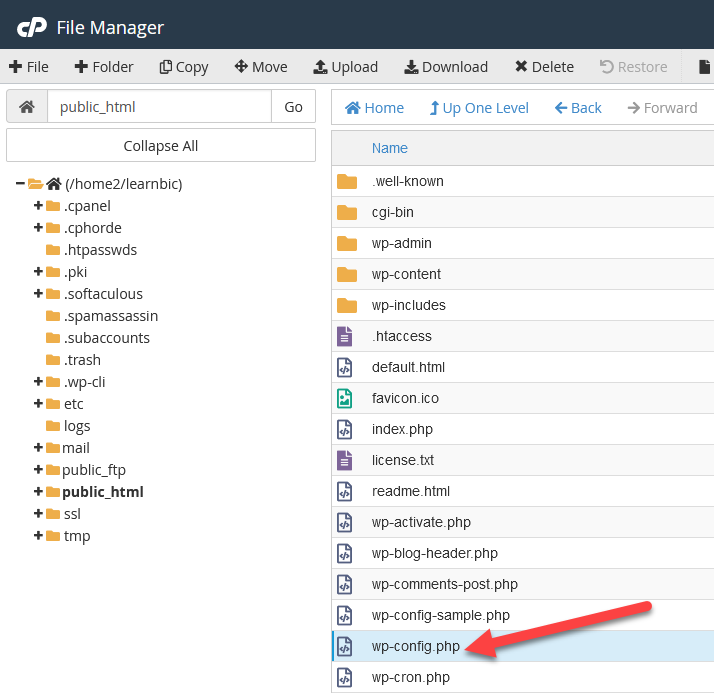Click Collapse All button
The height and width of the screenshot is (693, 714).
tap(161, 146)
